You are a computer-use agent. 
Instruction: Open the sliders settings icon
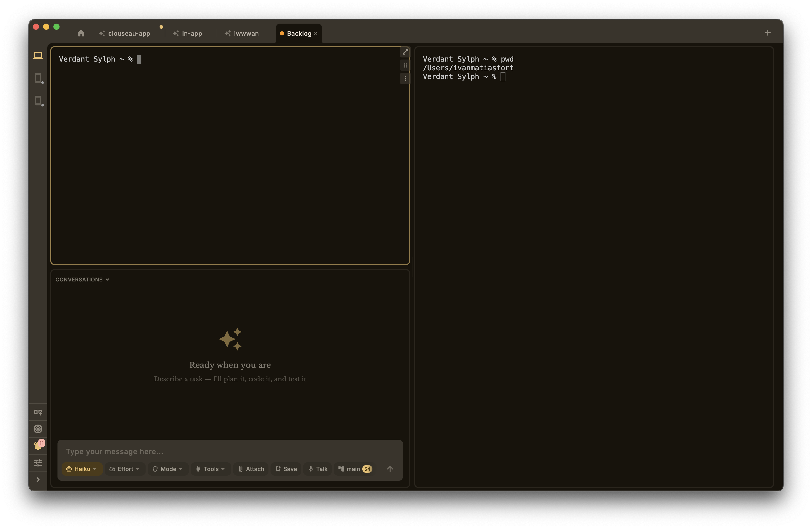pyautogui.click(x=38, y=463)
